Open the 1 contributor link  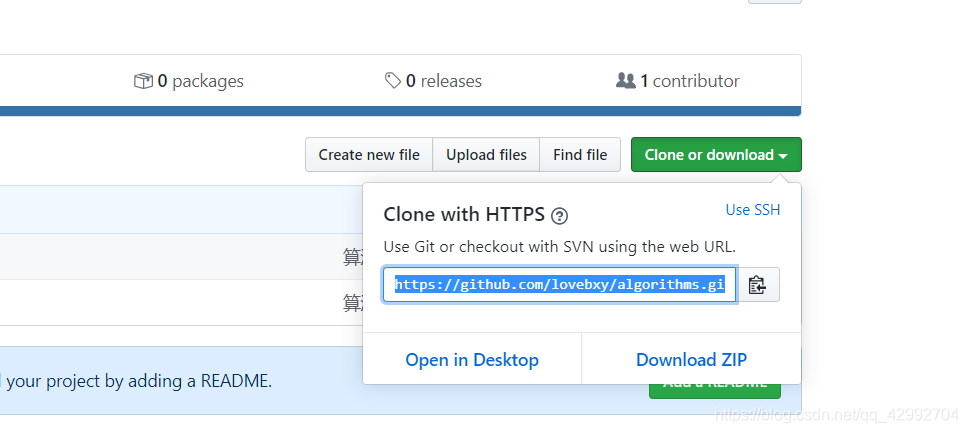[x=678, y=81]
